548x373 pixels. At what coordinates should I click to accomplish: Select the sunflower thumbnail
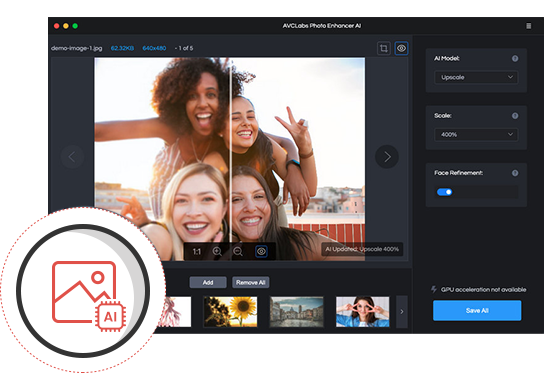230,312
